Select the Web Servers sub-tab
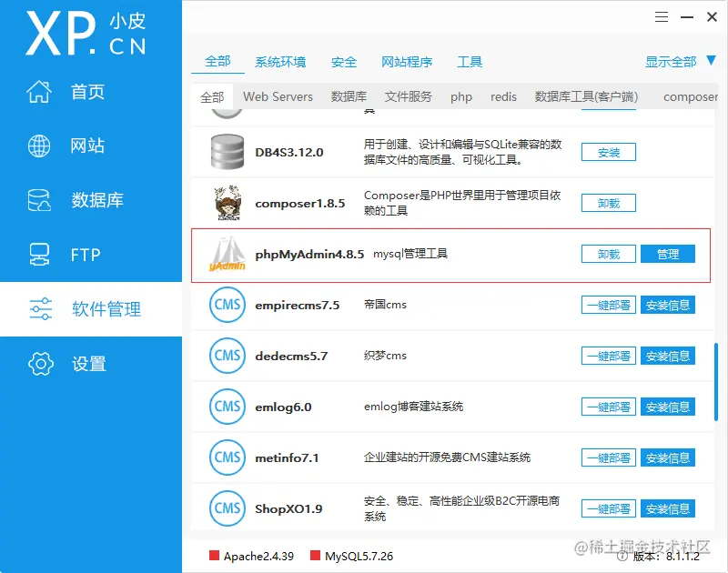This screenshot has width=728, height=573. (x=278, y=96)
